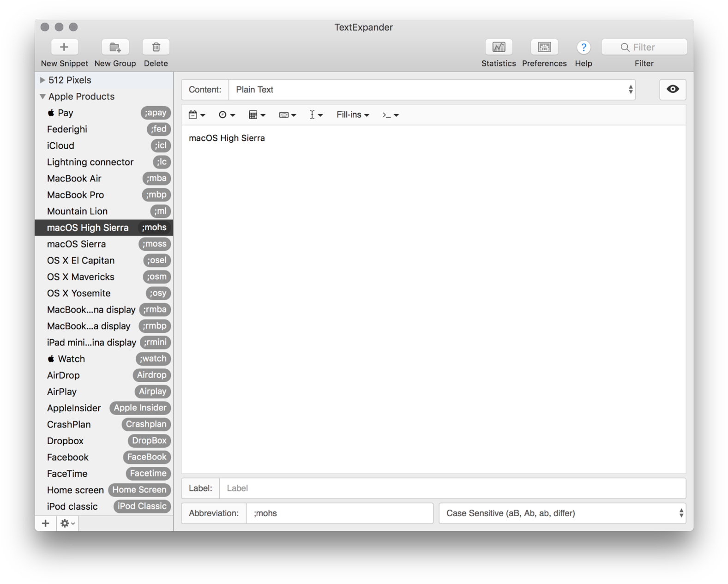The height and width of the screenshot is (584, 728).
Task: Select the Home screen snippet
Action: point(104,490)
